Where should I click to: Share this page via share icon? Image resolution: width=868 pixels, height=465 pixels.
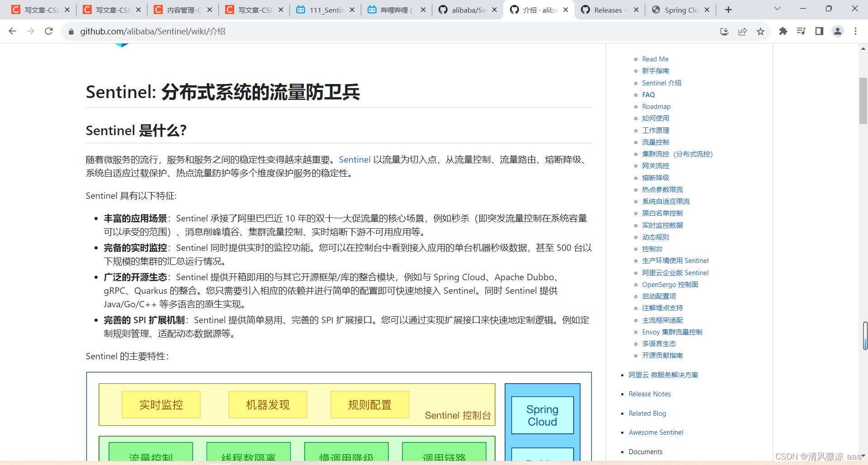click(742, 31)
